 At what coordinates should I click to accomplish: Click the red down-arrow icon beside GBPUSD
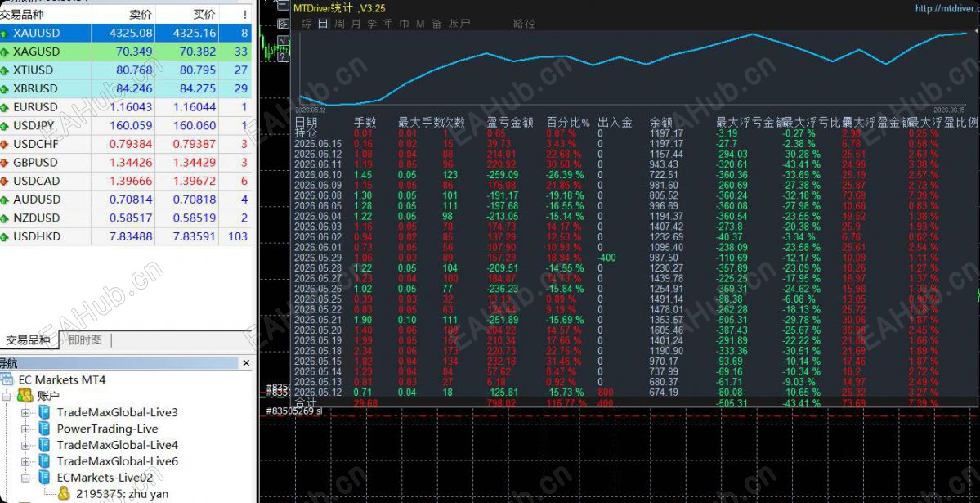click(4, 163)
